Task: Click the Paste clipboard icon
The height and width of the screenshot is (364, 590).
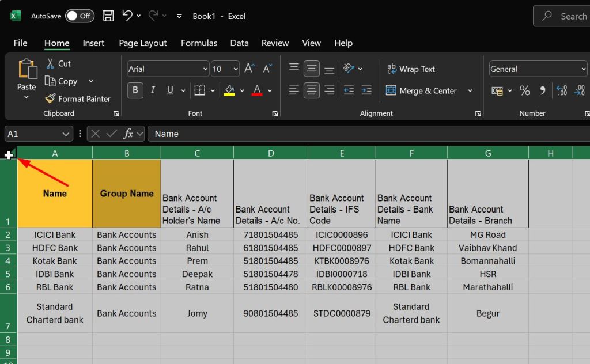Action: [x=27, y=69]
